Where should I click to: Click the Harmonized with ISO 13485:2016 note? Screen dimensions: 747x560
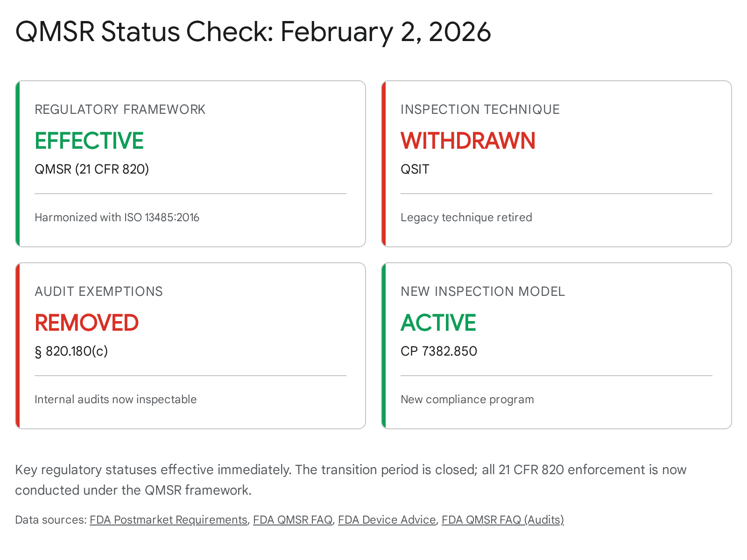(x=117, y=217)
